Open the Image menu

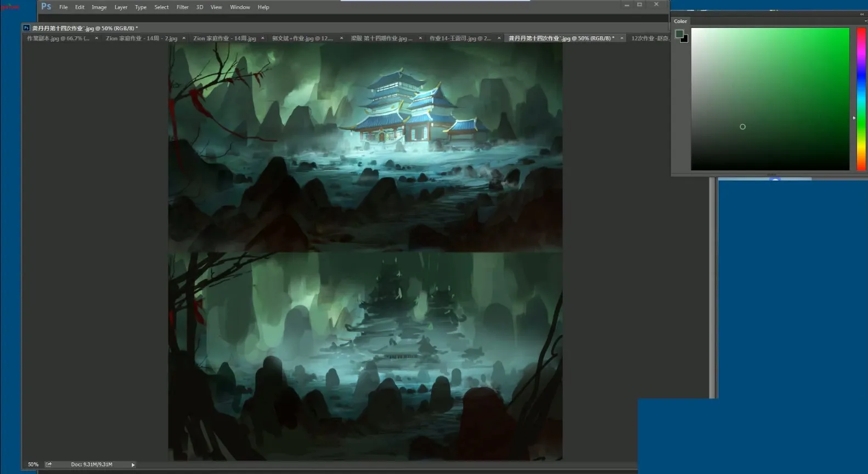click(99, 7)
